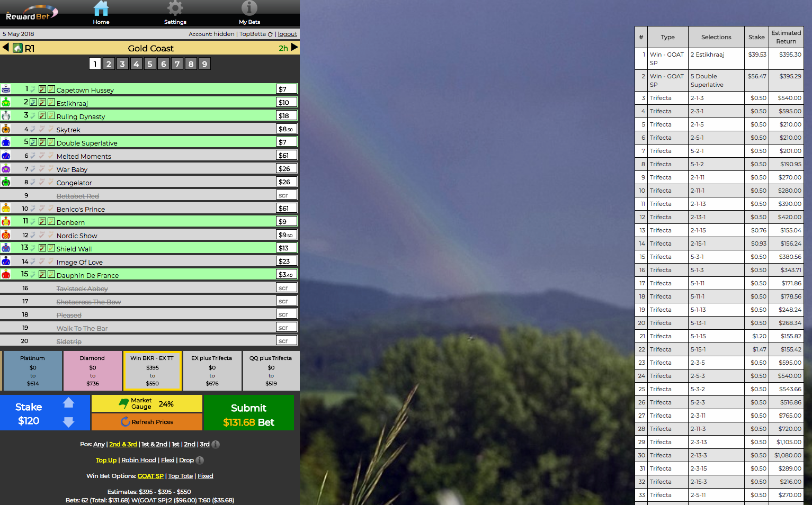Image resolution: width=812 pixels, height=505 pixels.
Task: Click the $3.40 odds box for Dauphin De France
Action: 287,274
